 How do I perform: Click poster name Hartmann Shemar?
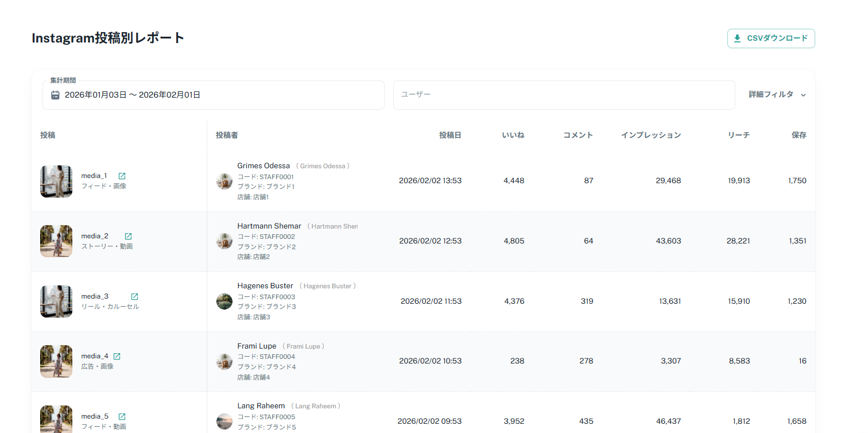(x=269, y=226)
